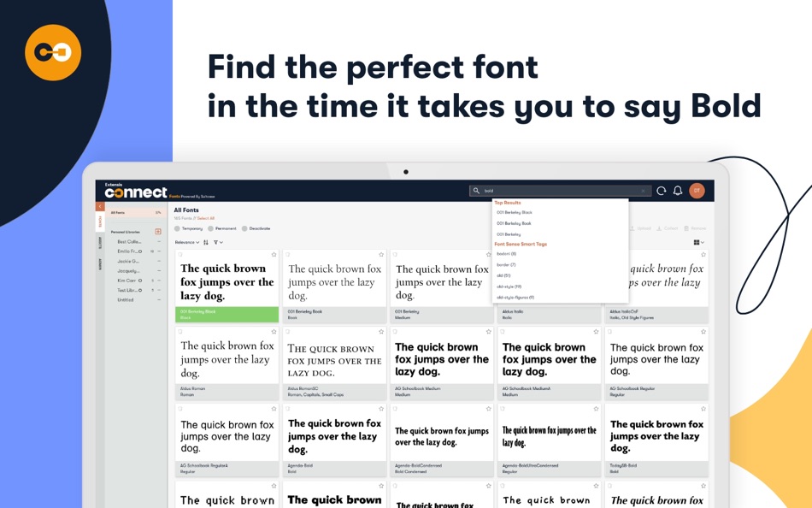Switch to the Assets vertical tab
This screenshot has height=508, width=812.
click(100, 243)
